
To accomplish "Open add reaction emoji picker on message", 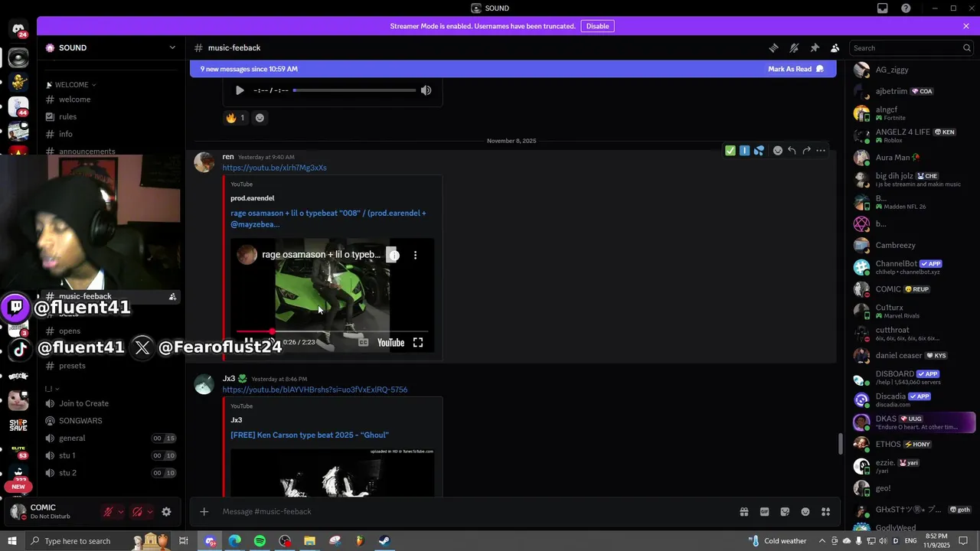I will (777, 150).
